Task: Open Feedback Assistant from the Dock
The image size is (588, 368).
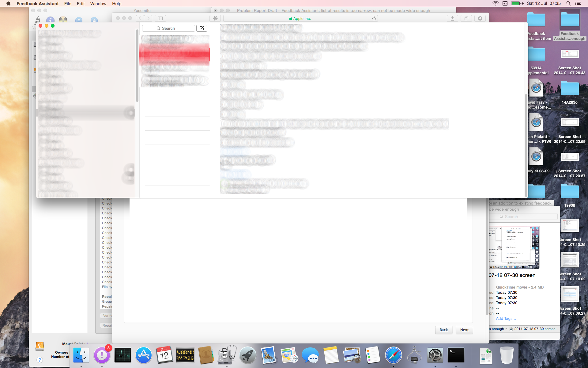Action: pyautogui.click(x=102, y=355)
